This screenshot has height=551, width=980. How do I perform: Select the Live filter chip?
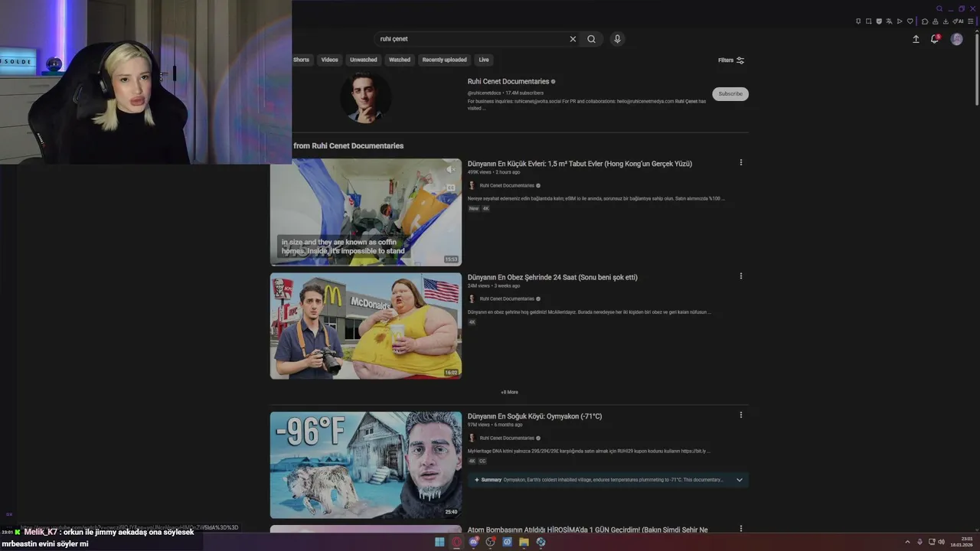(x=484, y=60)
